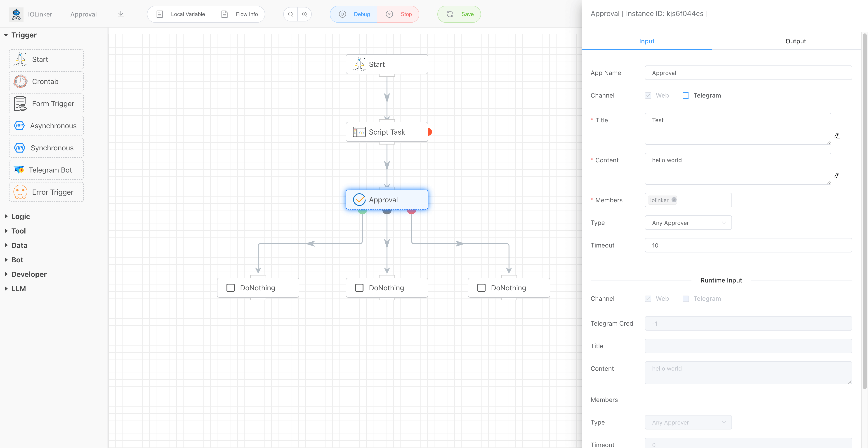This screenshot has height=448, width=868.
Task: Enable the Telegram channel checkbox
Action: (x=685, y=96)
